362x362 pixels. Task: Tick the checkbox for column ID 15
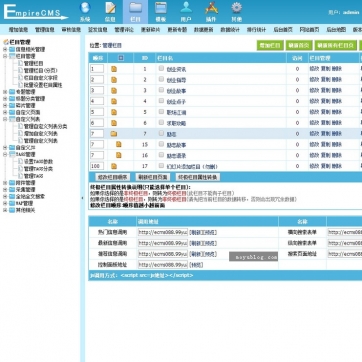[x=161, y=144]
